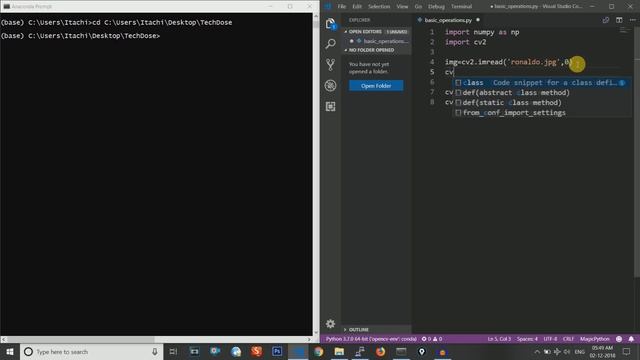Open the clock and date in taskbar
Viewport: 640px width, 360px height.
602,351
